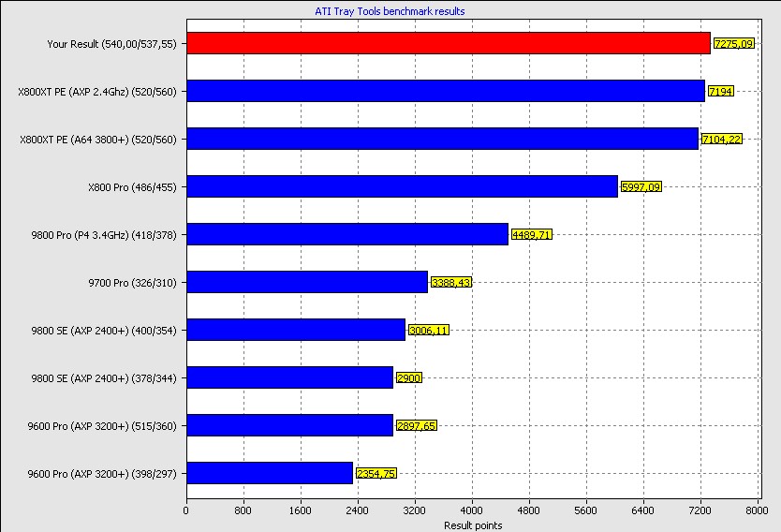Click the 2900 value label
The height and width of the screenshot is (532, 781).
pyautogui.click(x=409, y=378)
